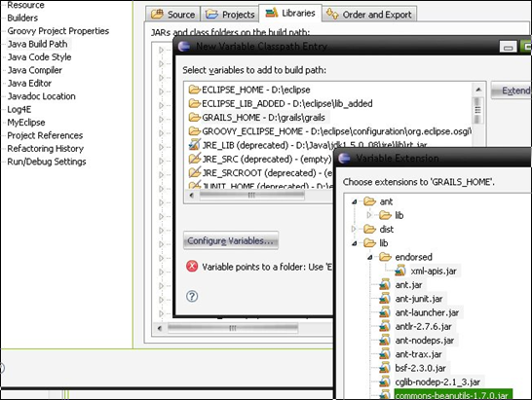This screenshot has width=532, height=400.
Task: Select ant-nodeps.jar file icon
Action: [x=385, y=340]
